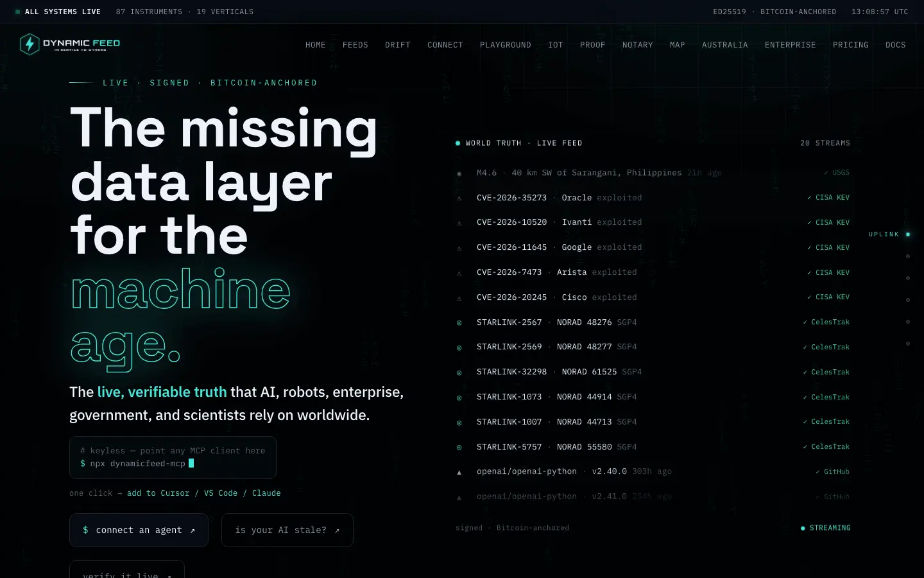Click the UPLINK active dot indicator
Screen dimensions: 924x578
908,234
